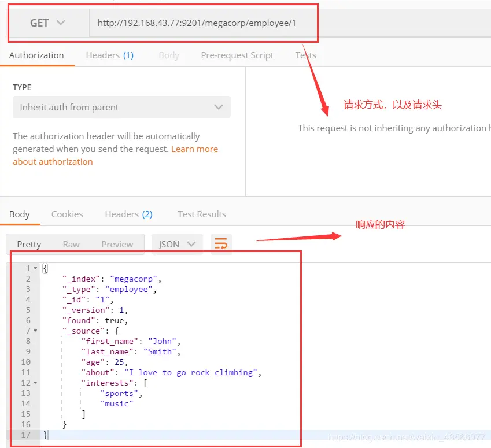Viewport: 491px width, 448px height.
Task: Open the Pre-request Script tab
Action: 237,55
